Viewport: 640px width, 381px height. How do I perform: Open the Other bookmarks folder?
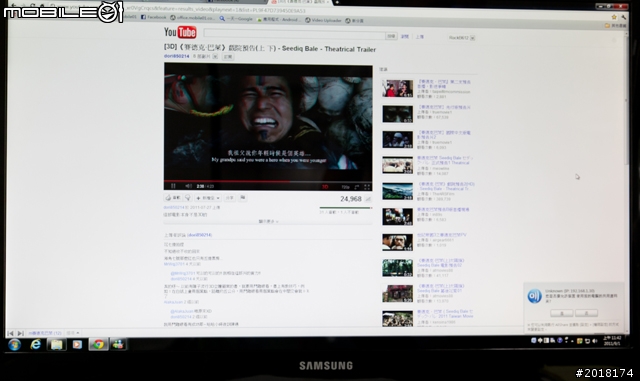[616, 26]
